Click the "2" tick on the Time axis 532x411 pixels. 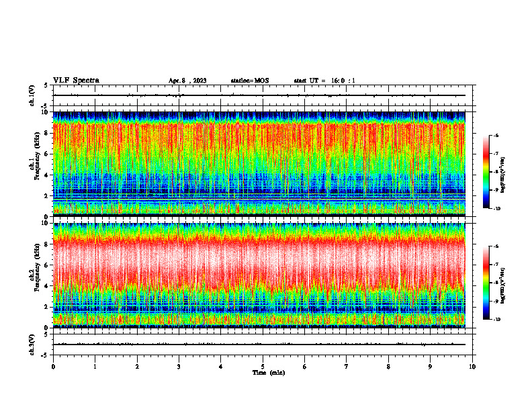[x=137, y=367]
